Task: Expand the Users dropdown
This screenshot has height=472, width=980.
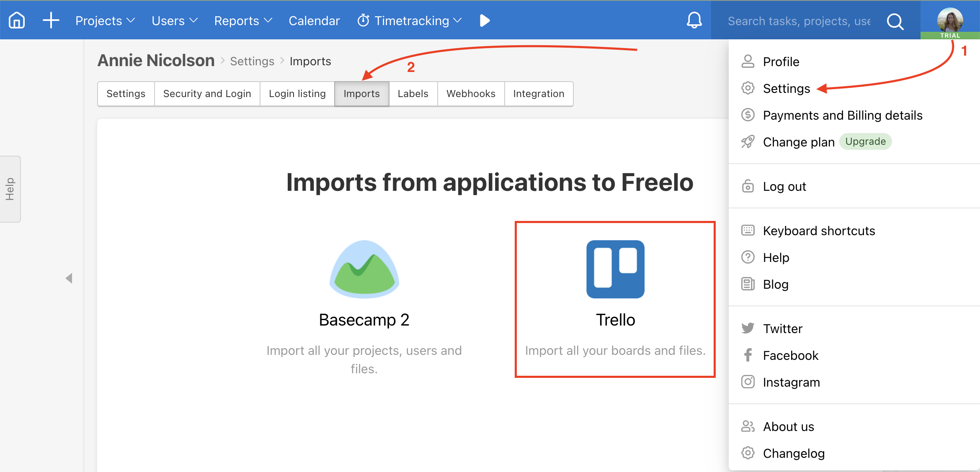Action: (175, 21)
